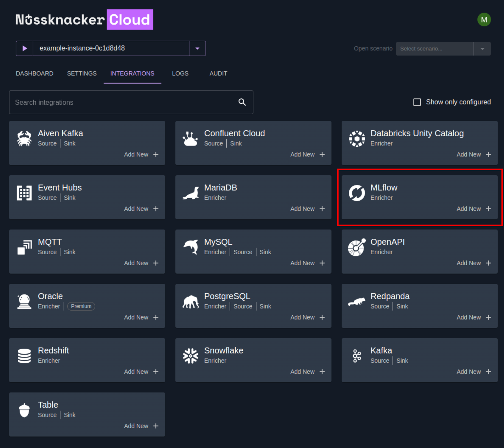Add New Confluent Cloud integration
The image size is (504, 448).
(307, 154)
